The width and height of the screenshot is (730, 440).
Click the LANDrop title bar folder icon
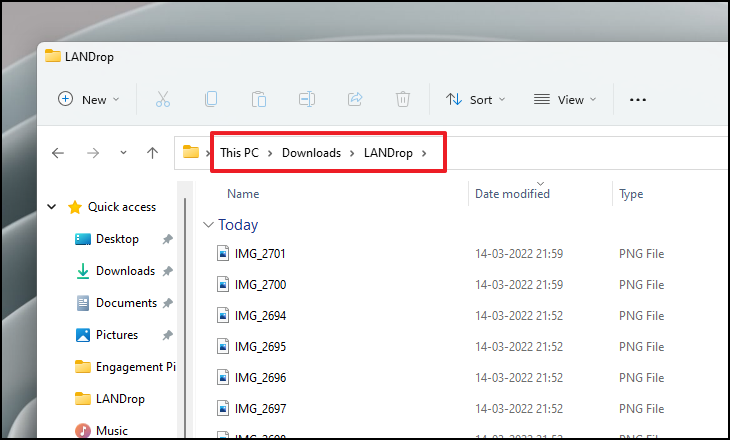point(53,56)
